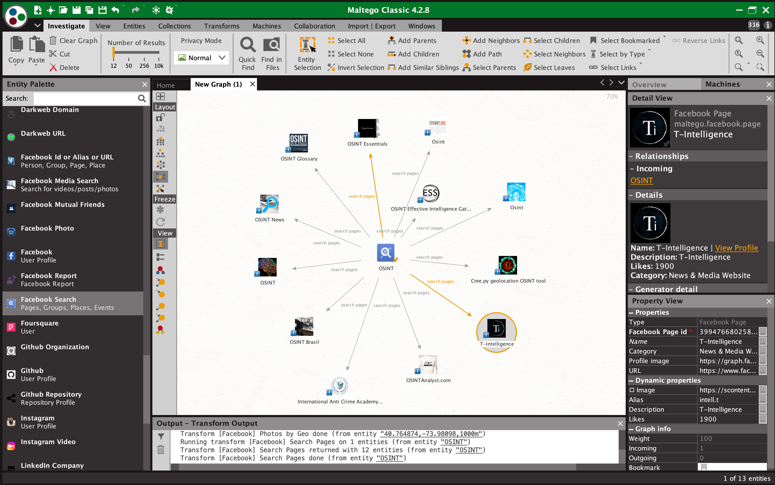Click Select Leaves button
Image resolution: width=775 pixels, height=485 pixels.
pyautogui.click(x=549, y=67)
